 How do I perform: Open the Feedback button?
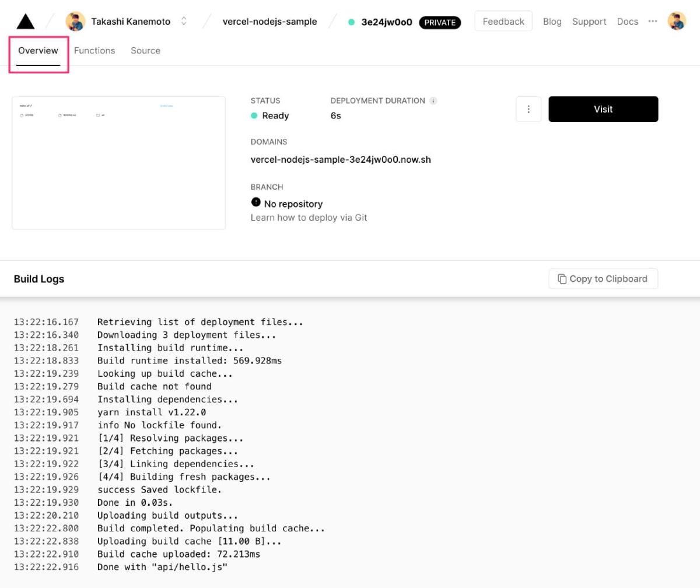(503, 22)
